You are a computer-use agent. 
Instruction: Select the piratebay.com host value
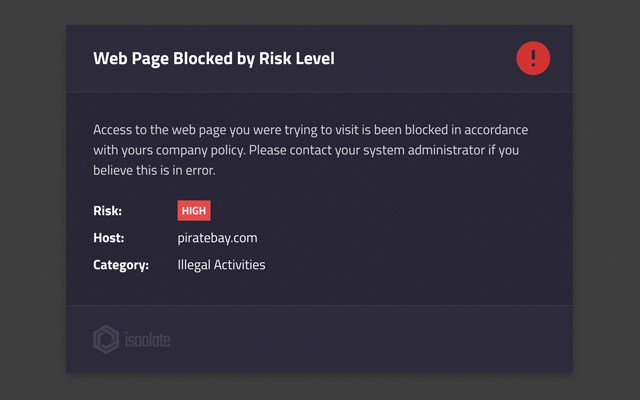tap(217, 238)
